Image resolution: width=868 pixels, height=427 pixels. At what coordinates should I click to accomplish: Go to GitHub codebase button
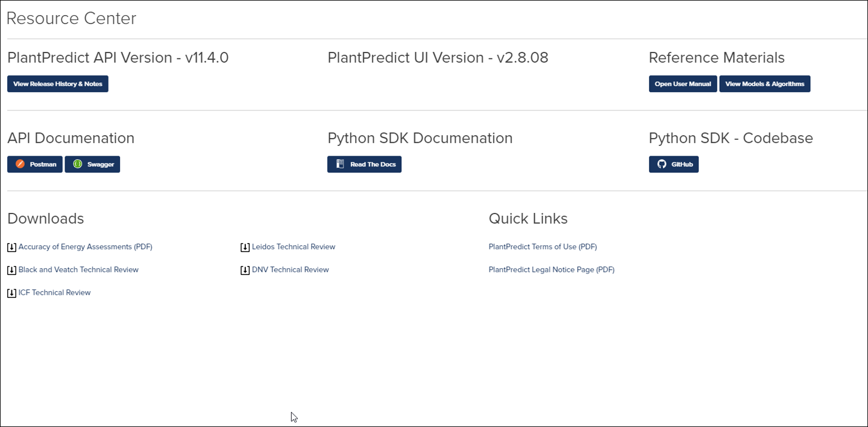[674, 164]
